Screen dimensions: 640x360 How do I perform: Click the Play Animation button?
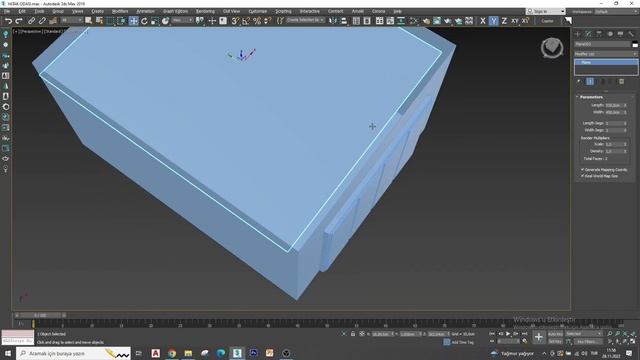coord(508,334)
